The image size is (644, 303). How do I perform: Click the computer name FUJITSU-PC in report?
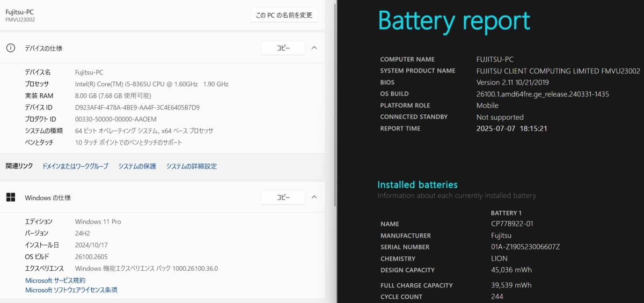click(x=495, y=60)
